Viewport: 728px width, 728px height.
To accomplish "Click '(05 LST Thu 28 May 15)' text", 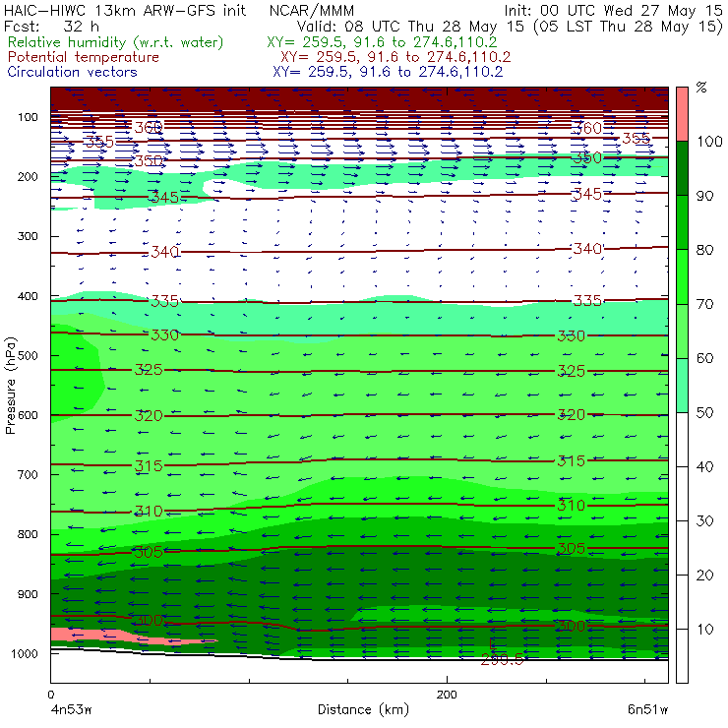I will [629, 27].
